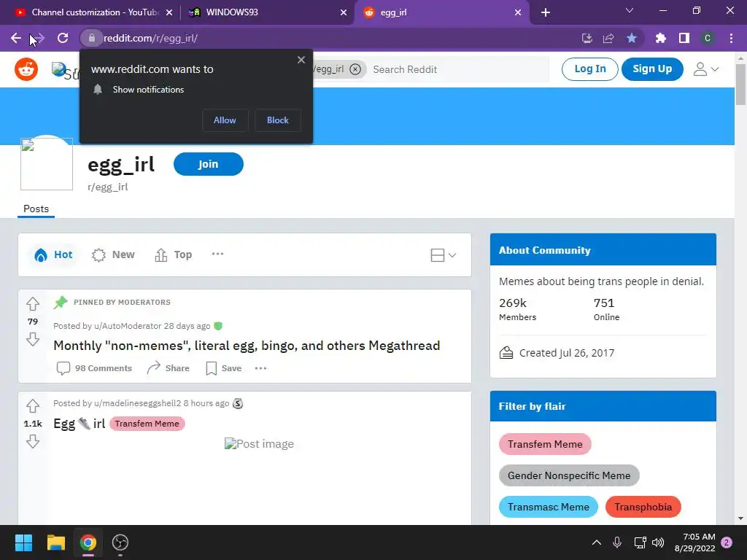This screenshot has width=747, height=560.
Task: Block reddit notifications
Action: 278,120
